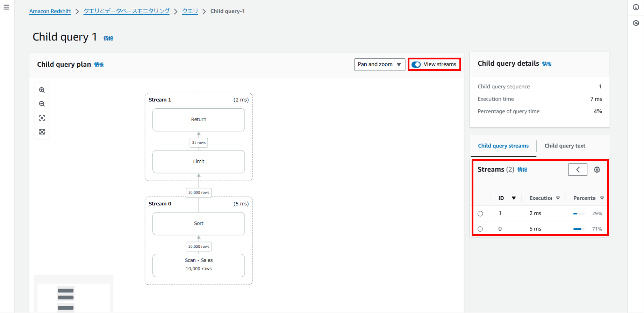Viewport: 644px width, 313px height.
Task: Click the 情報 link beside Streams heading
Action: [x=522, y=170]
